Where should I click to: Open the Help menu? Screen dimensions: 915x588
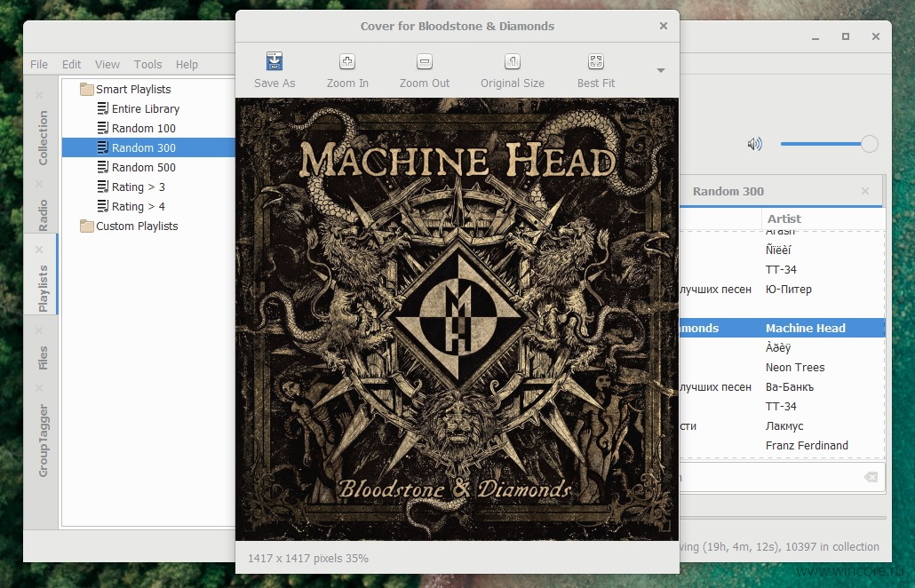pos(187,64)
